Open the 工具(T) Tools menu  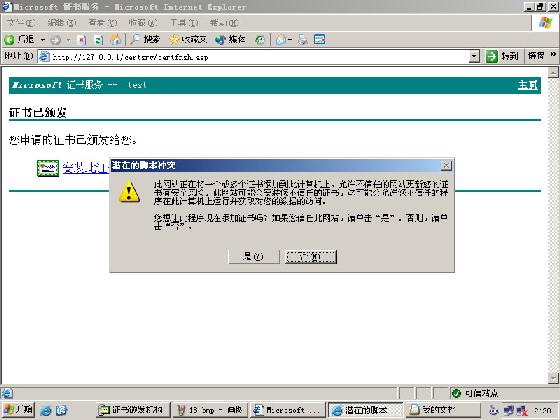(184, 23)
